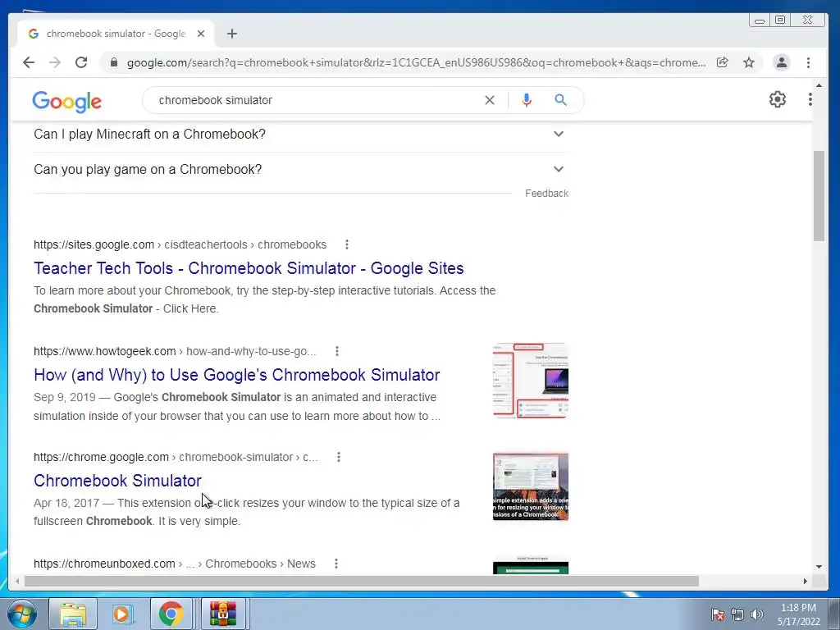The image size is (840, 630).
Task: Expand 'Can you play game on a Chromebook?'
Action: [300, 169]
